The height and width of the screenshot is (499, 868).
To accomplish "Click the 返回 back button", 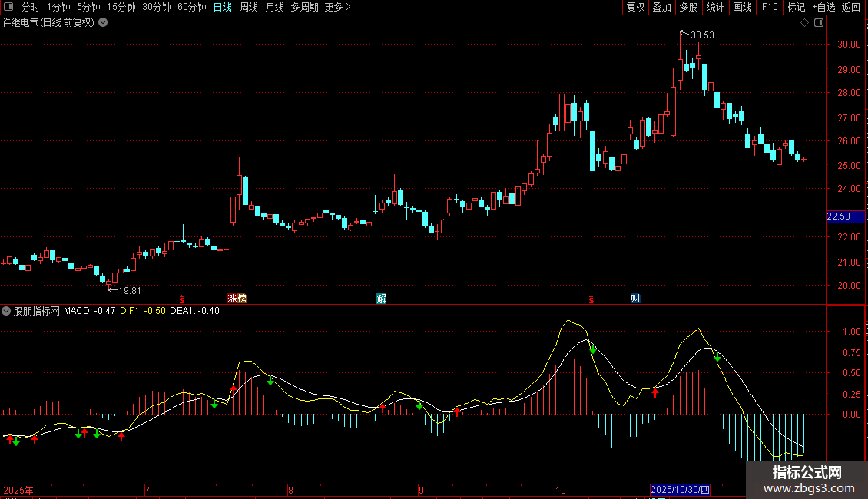I will (851, 7).
